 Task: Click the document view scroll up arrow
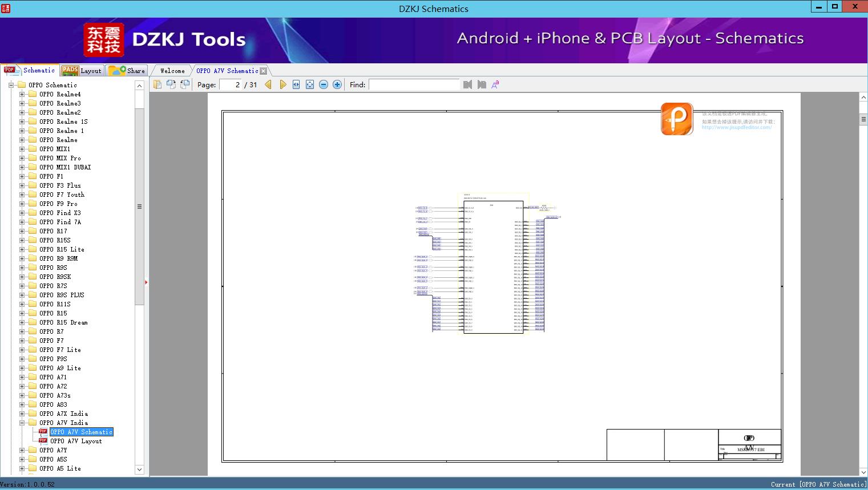click(x=863, y=98)
